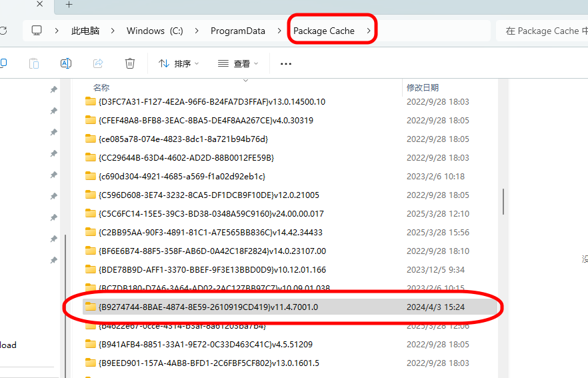
Task: Go to Windows (C:) breadcrumb
Action: pyautogui.click(x=155, y=31)
